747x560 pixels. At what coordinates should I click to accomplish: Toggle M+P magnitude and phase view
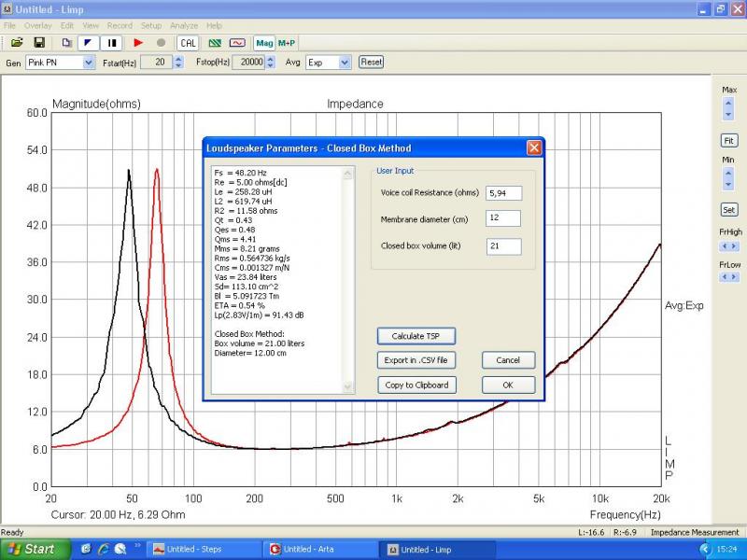[287, 43]
